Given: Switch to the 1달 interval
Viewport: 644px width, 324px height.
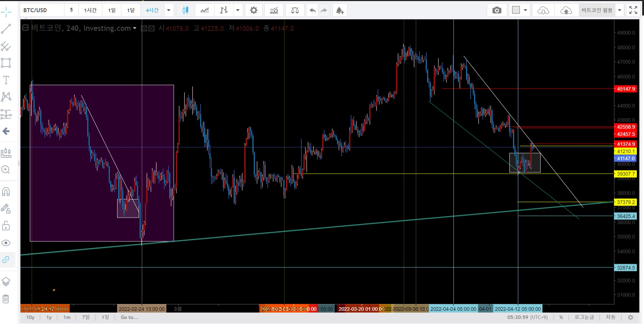Looking at the screenshot, I should 131,10.
